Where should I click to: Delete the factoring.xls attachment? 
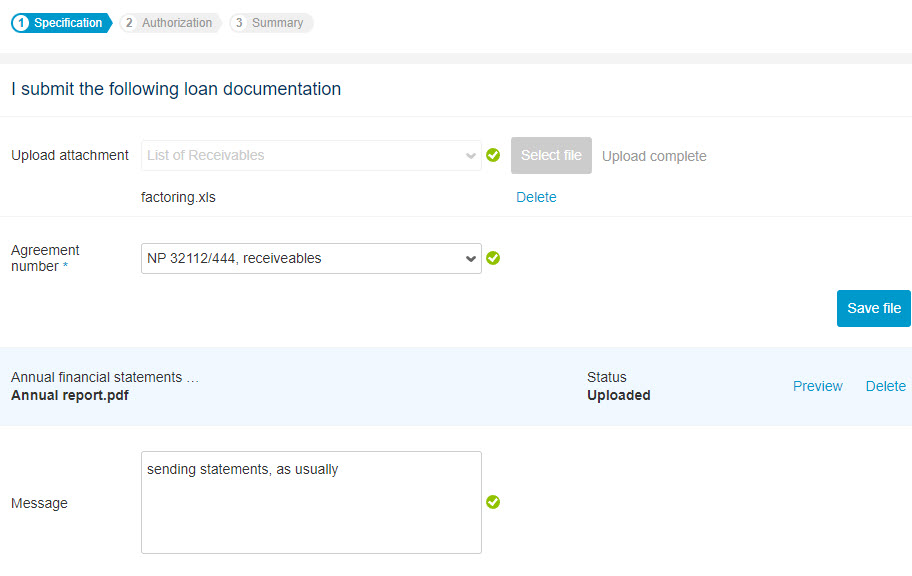tap(536, 197)
